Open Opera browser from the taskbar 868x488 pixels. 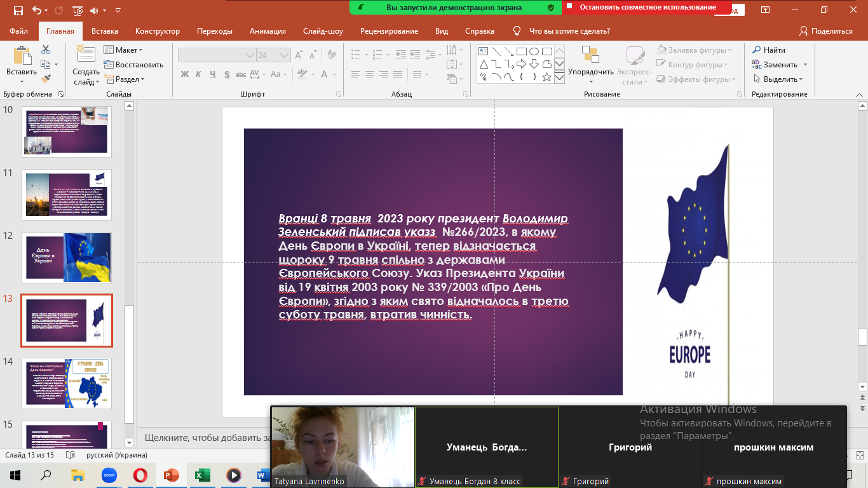(140, 475)
